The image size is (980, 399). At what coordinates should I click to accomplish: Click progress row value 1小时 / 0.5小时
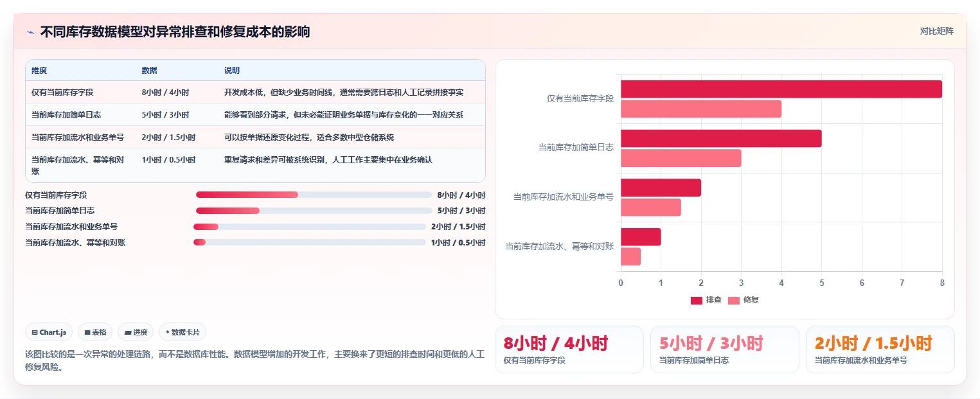click(458, 243)
